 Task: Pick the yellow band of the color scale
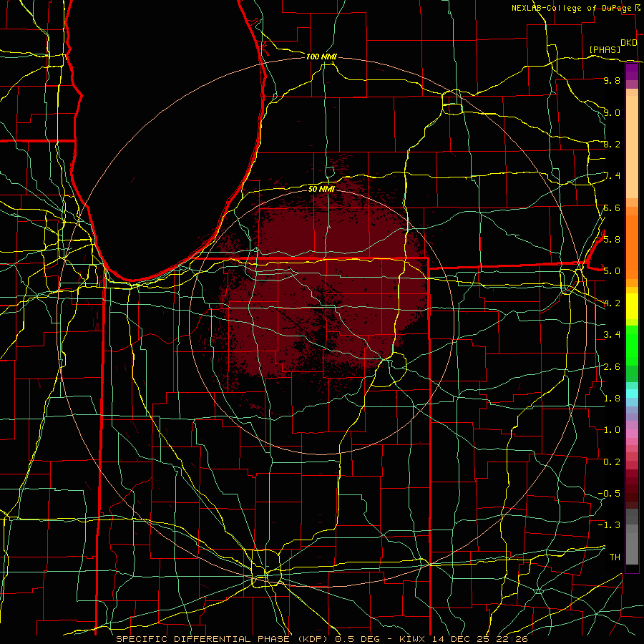[632, 306]
